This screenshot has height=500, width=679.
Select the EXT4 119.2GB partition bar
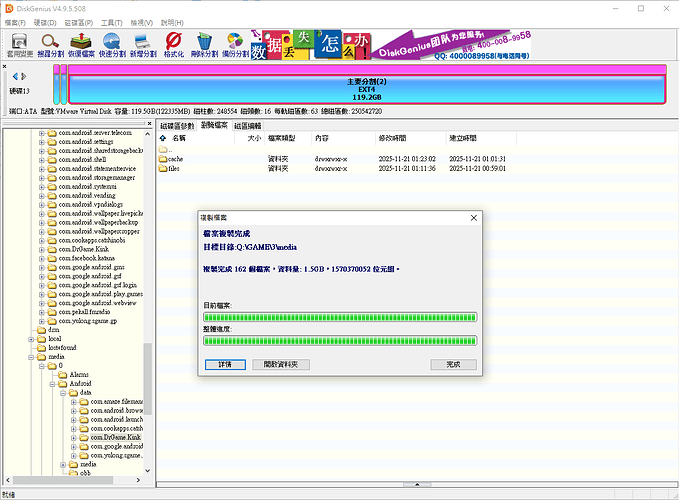tap(366, 88)
